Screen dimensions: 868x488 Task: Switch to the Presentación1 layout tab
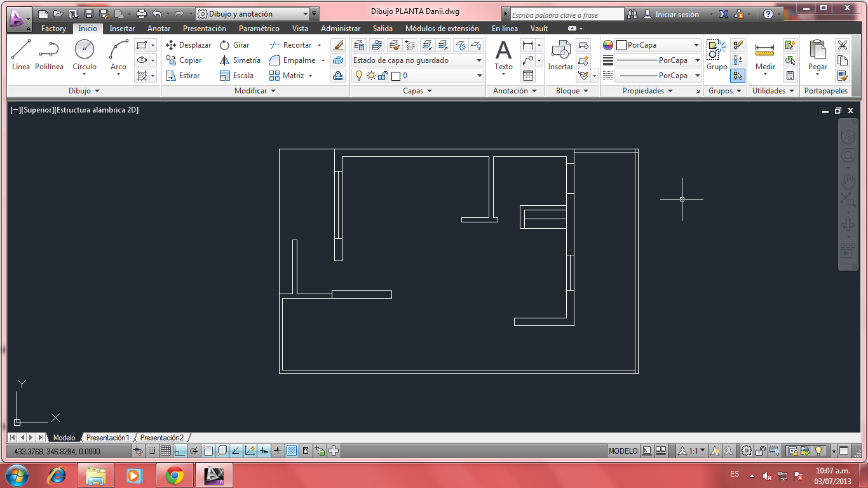point(107,438)
